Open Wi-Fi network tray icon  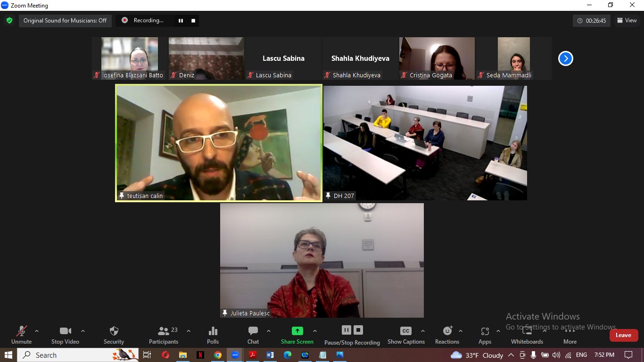(568, 355)
